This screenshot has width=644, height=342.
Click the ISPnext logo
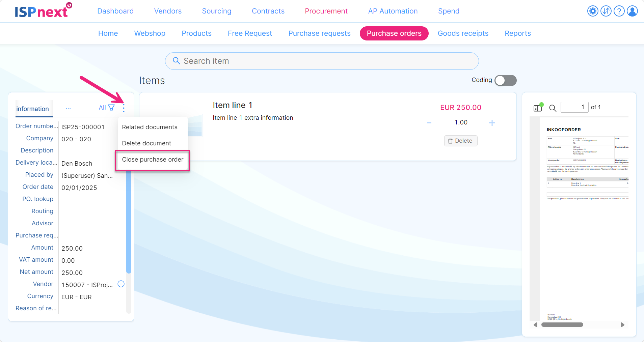[x=43, y=10]
